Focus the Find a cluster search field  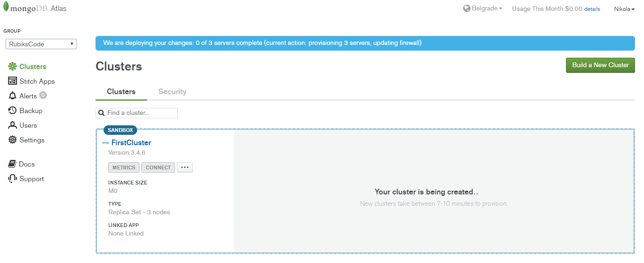click(137, 113)
